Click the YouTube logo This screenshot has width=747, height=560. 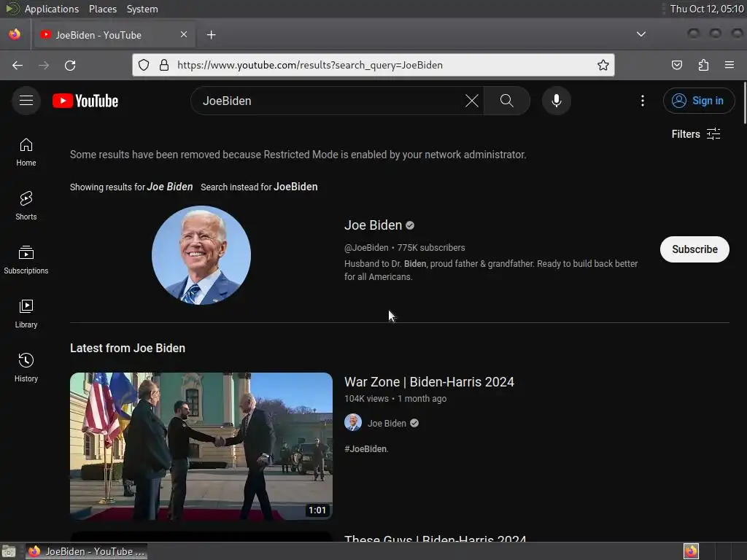pos(85,101)
